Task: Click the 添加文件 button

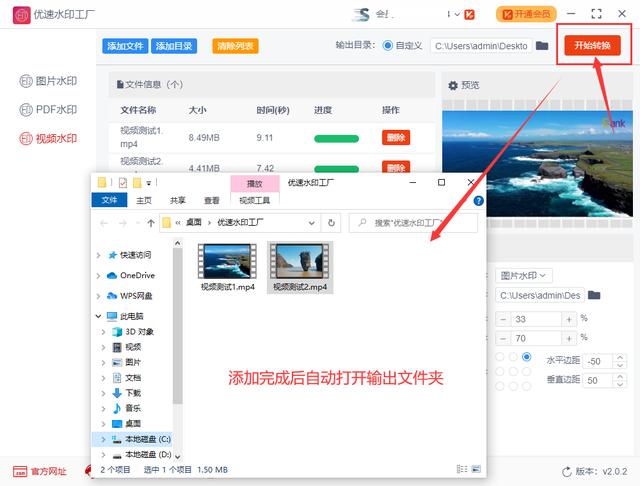Action: pyautogui.click(x=125, y=46)
